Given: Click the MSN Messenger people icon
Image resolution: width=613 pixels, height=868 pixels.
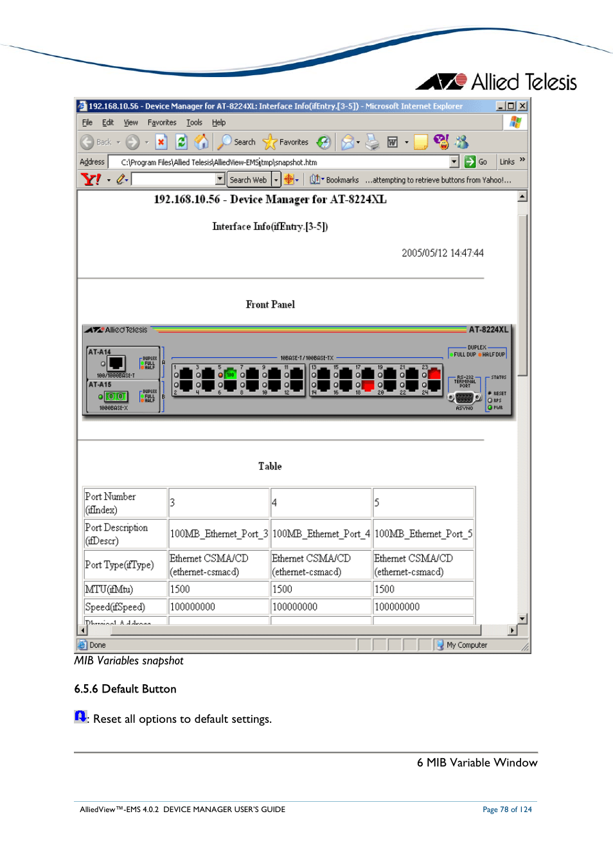Looking at the screenshot, I should [x=461, y=142].
